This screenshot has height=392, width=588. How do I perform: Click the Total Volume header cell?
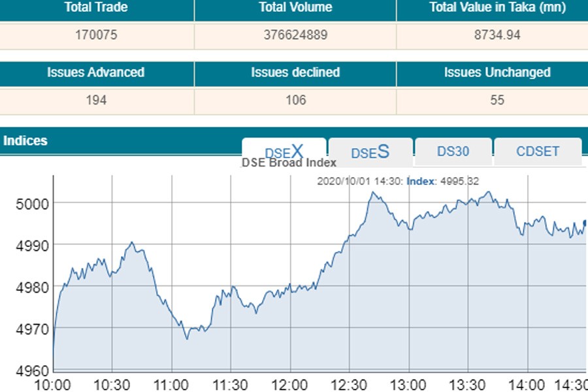pyautogui.click(x=295, y=8)
